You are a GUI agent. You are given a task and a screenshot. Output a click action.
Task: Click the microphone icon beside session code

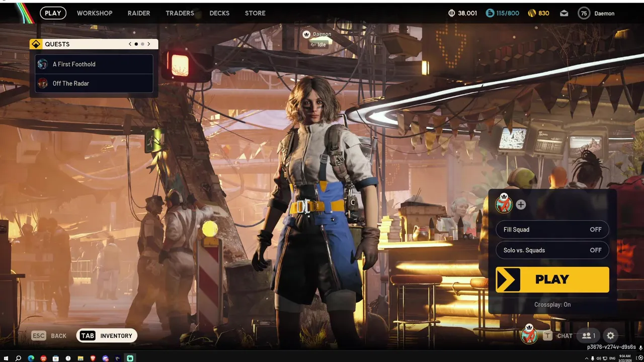pos(640,348)
